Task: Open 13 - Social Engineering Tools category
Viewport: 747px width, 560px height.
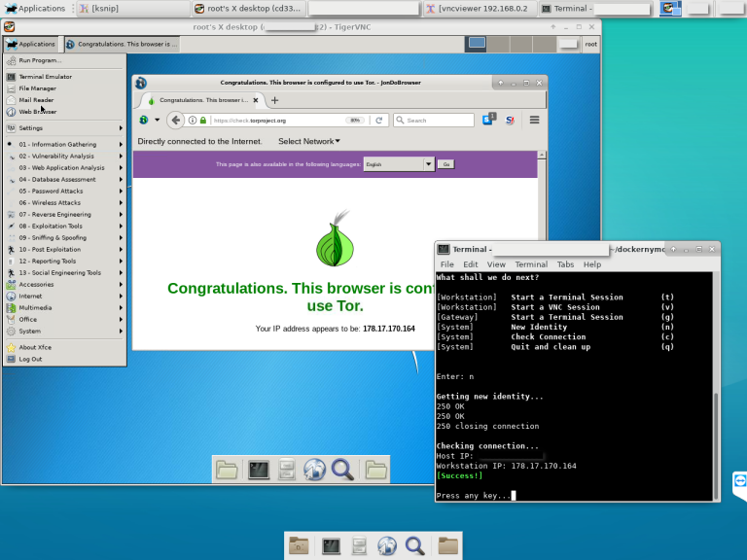Action: pyautogui.click(x=65, y=273)
